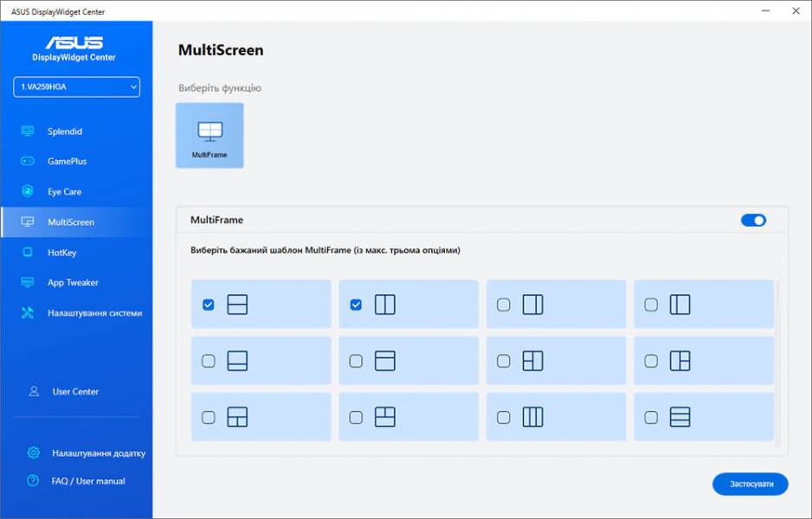The image size is (812, 519).
Task: Check the left-split with right column checkbox
Action: coord(503,361)
